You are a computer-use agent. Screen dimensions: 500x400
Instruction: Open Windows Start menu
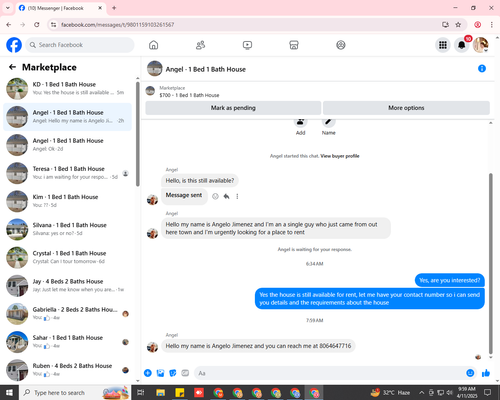9,393
